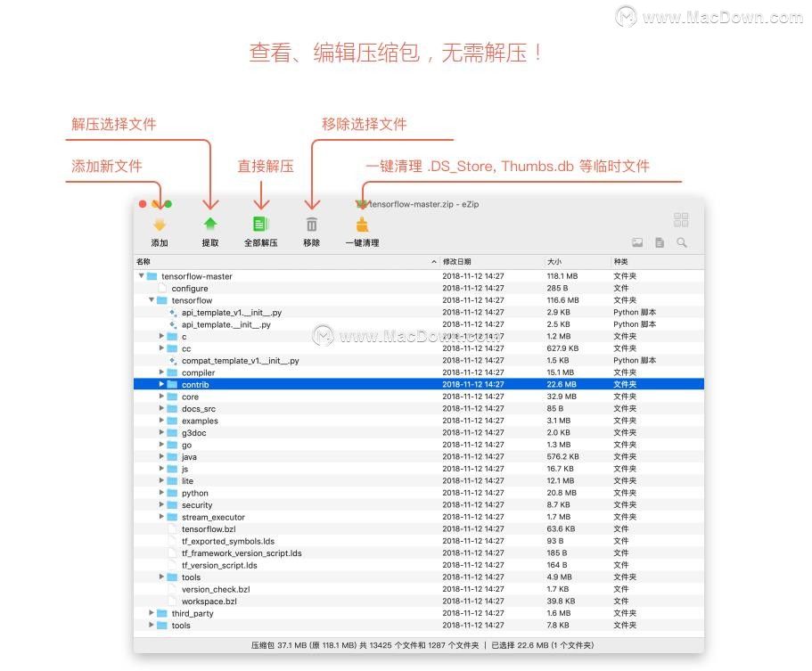Click the stream_executor folder icon
The image size is (812, 671).
tap(172, 517)
